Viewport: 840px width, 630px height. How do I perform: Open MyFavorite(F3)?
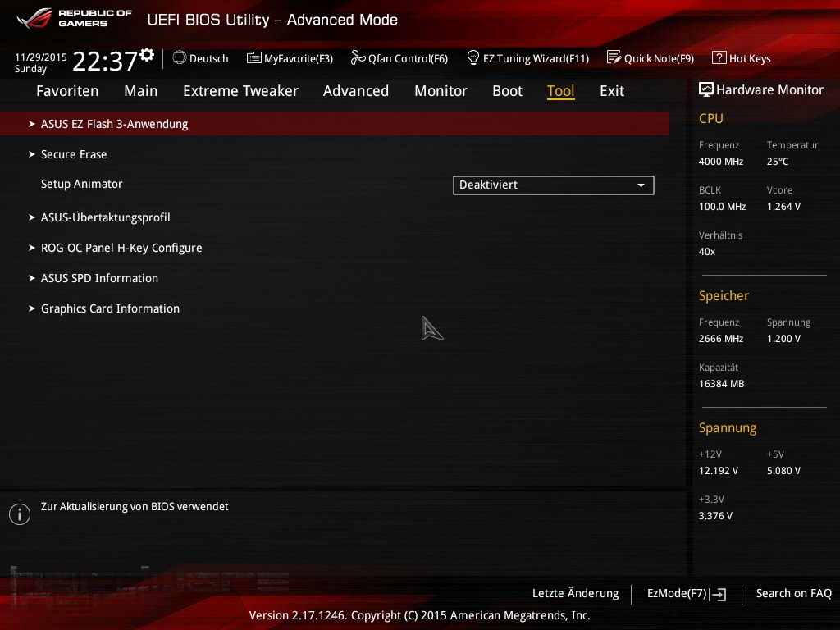(x=290, y=58)
